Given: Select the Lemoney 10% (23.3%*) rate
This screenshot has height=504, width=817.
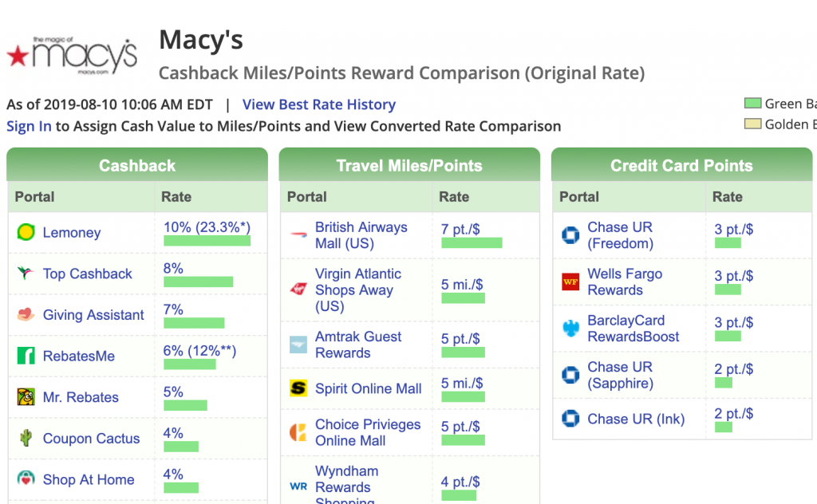Looking at the screenshot, I should pos(207,227).
